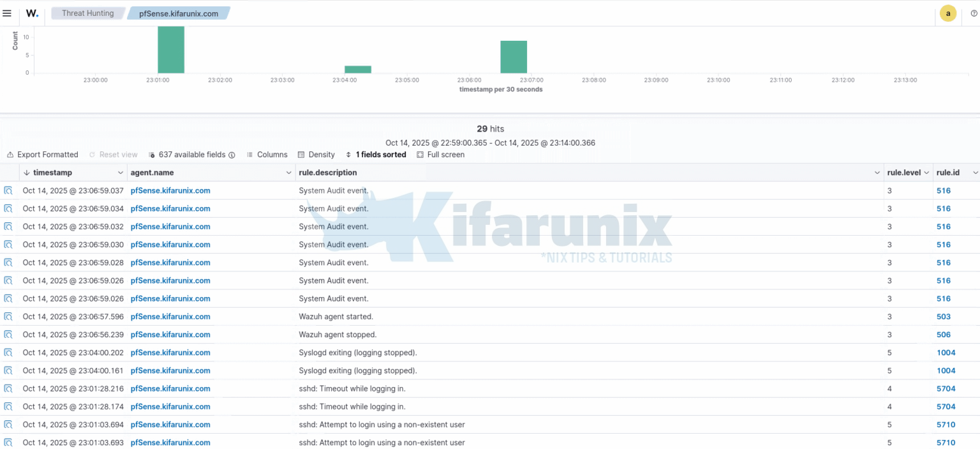Select the pfSense.kifarunix.com tab
Viewport: 980px width, 449px height.
179,13
